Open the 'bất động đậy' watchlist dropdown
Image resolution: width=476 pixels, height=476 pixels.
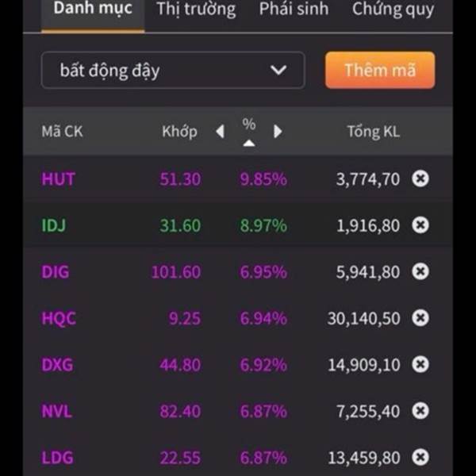pyautogui.click(x=173, y=70)
